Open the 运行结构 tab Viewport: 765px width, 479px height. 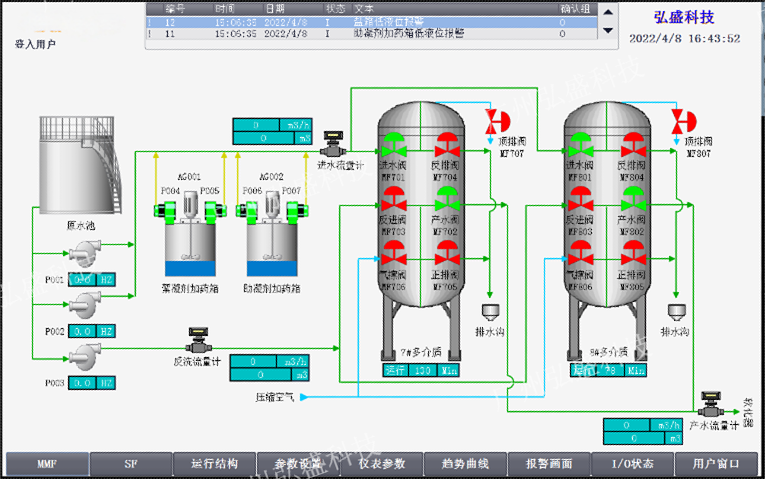(215, 464)
